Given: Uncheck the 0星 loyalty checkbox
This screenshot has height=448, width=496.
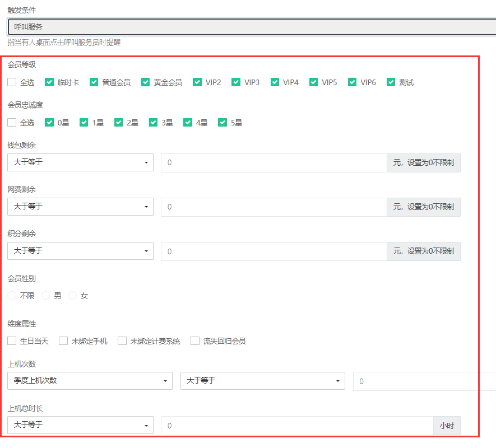Looking at the screenshot, I should tap(49, 122).
